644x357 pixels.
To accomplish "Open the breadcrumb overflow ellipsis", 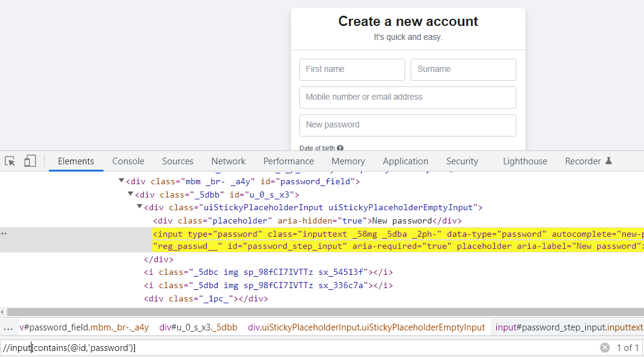I will (x=8, y=328).
